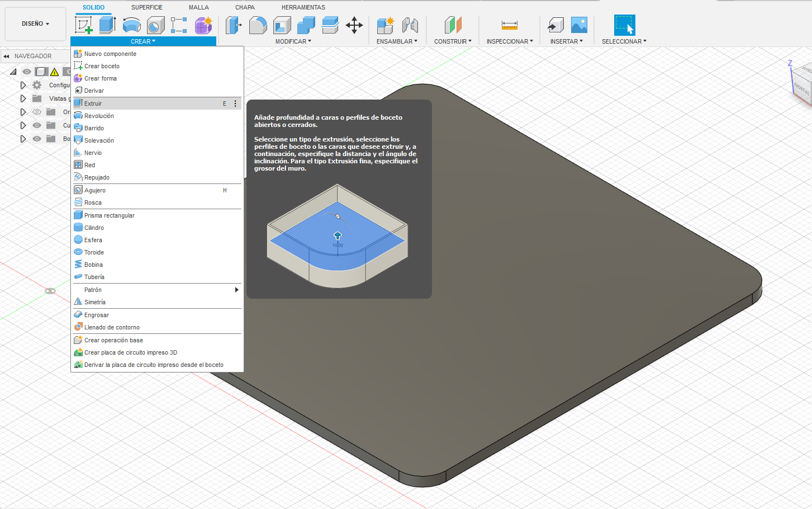Image resolution: width=812 pixels, height=509 pixels.
Task: Open the DISEÑO workspace dropdown
Action: pos(35,24)
